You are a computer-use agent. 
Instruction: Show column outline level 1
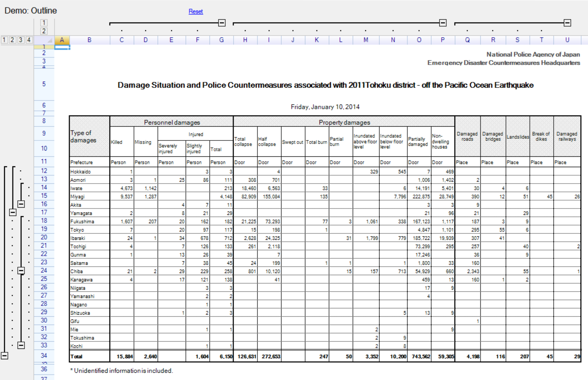point(44,23)
